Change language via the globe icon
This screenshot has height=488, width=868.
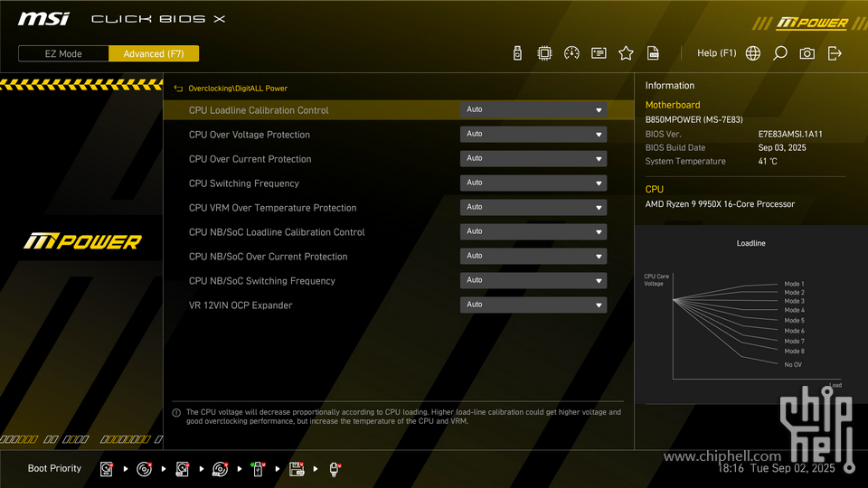point(752,53)
